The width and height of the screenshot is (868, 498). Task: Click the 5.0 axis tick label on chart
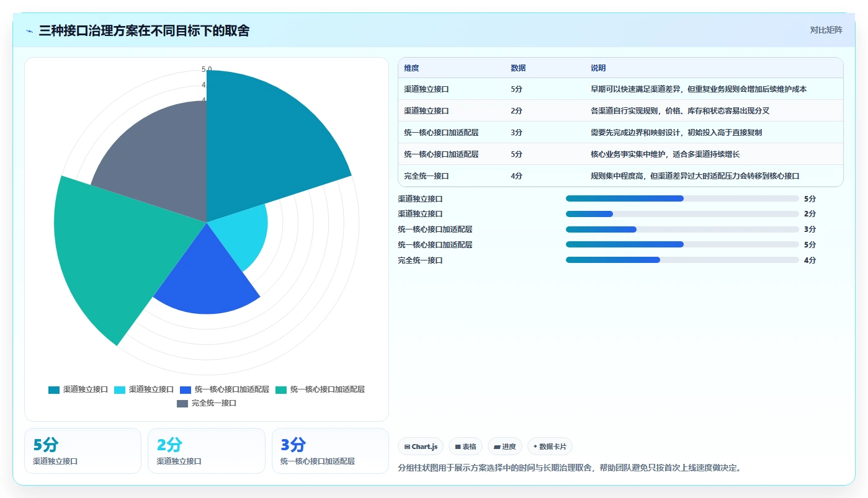tap(207, 69)
